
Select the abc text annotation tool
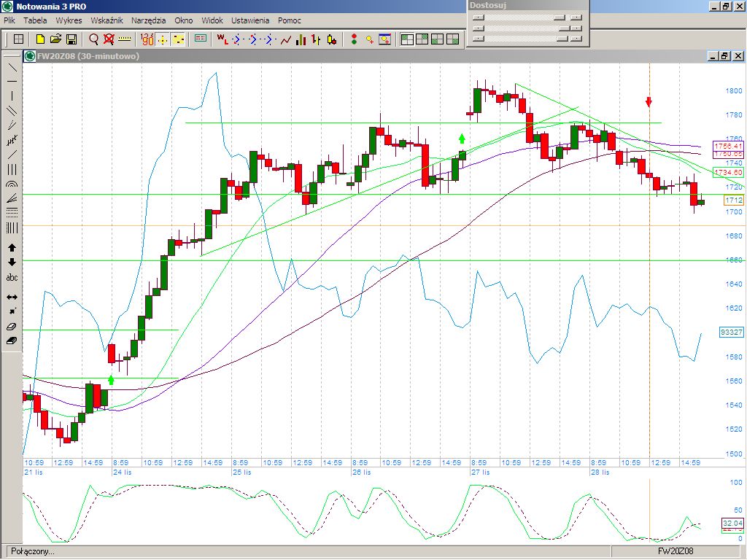point(12,277)
